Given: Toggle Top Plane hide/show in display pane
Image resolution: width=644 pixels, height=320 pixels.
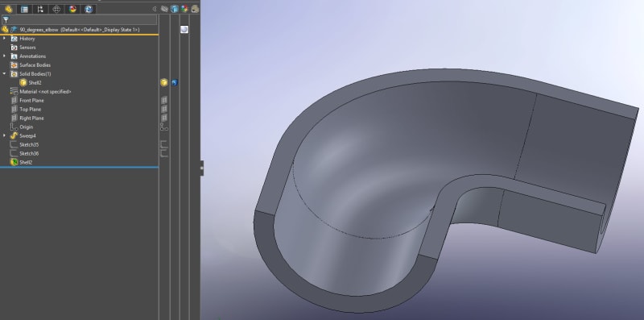Looking at the screenshot, I should [x=164, y=109].
